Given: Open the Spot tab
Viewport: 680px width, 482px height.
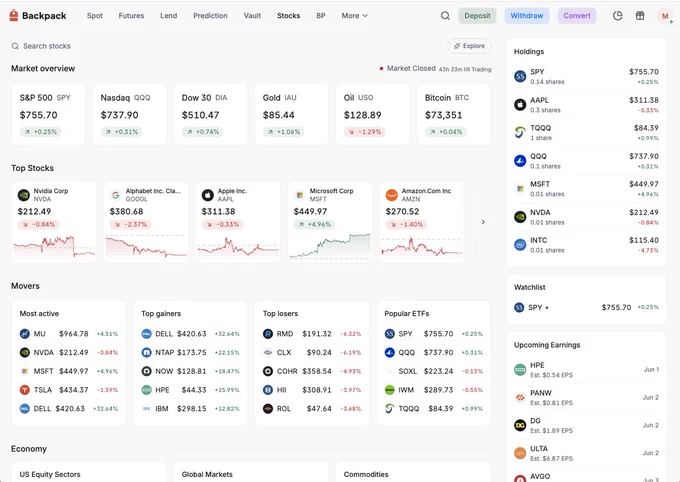Looking at the screenshot, I should pos(95,16).
